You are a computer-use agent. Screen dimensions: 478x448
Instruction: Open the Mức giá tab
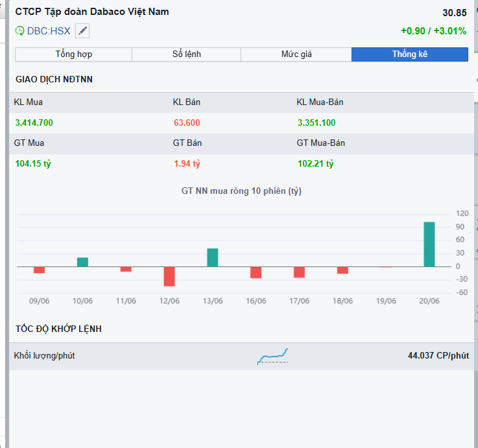coord(296,54)
